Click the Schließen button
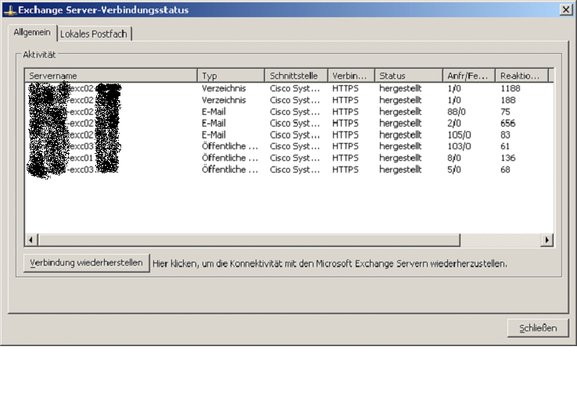 pos(538,328)
